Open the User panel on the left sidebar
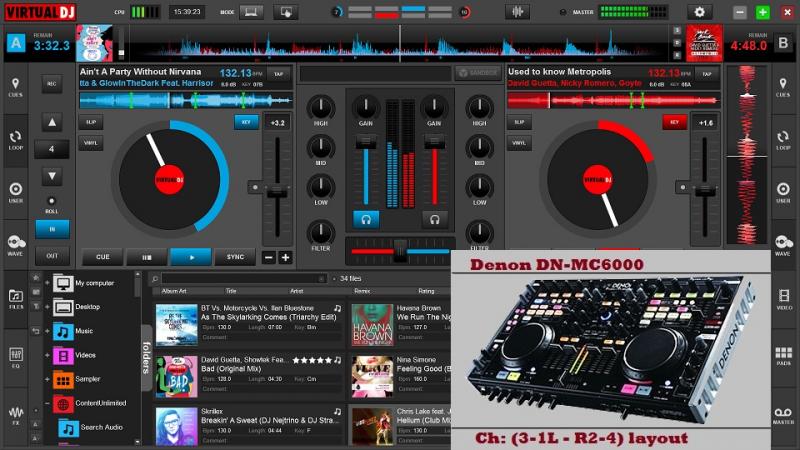 (15, 193)
